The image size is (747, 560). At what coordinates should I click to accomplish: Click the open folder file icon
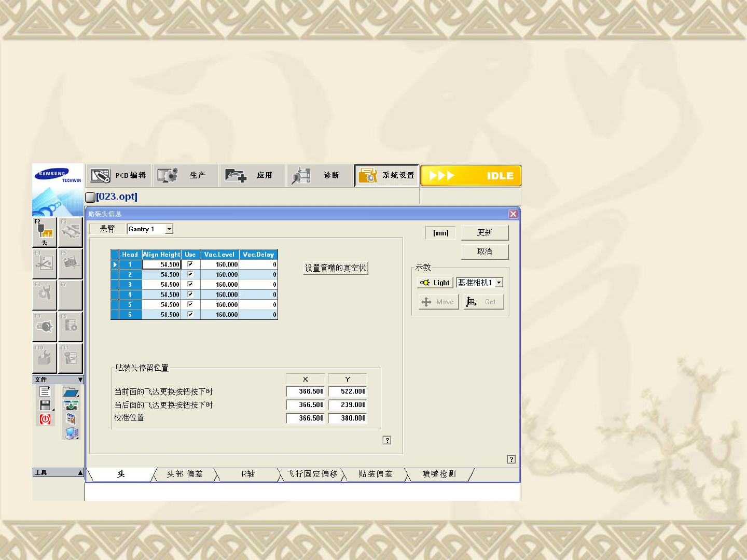tap(71, 392)
